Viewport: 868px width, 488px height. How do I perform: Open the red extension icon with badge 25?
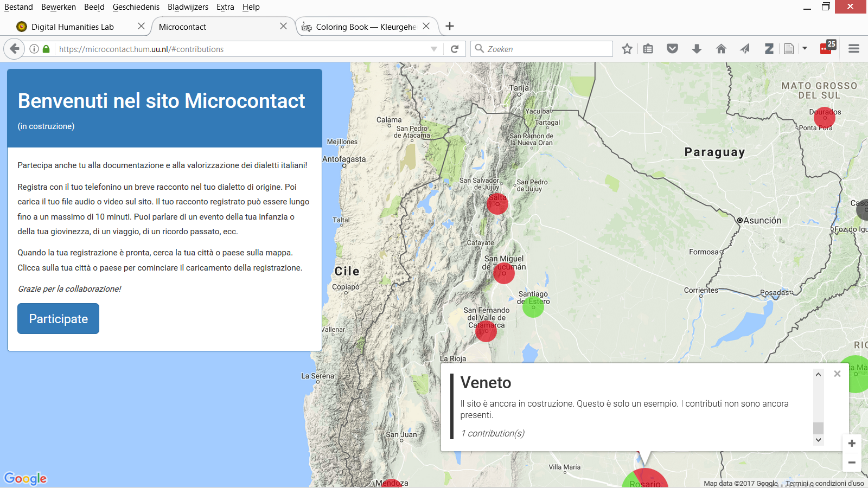(828, 47)
